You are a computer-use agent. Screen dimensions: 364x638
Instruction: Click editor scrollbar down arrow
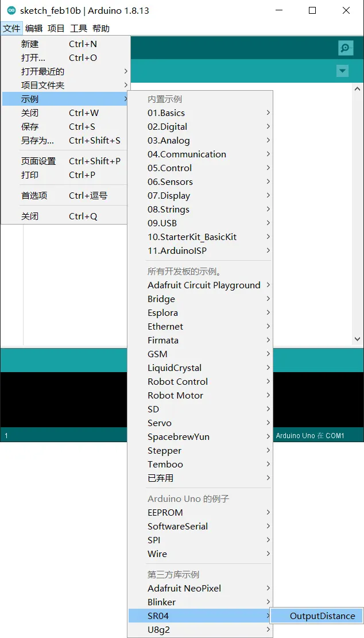click(x=358, y=339)
